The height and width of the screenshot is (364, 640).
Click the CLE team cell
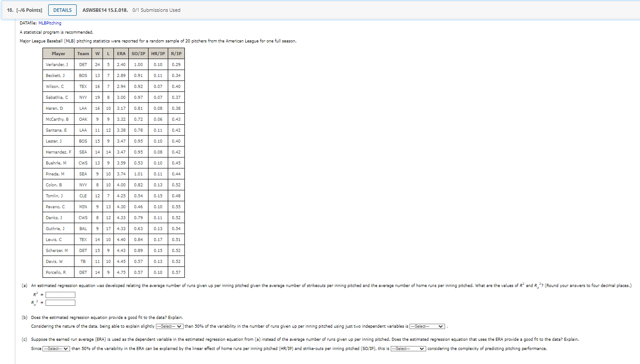[83, 196]
